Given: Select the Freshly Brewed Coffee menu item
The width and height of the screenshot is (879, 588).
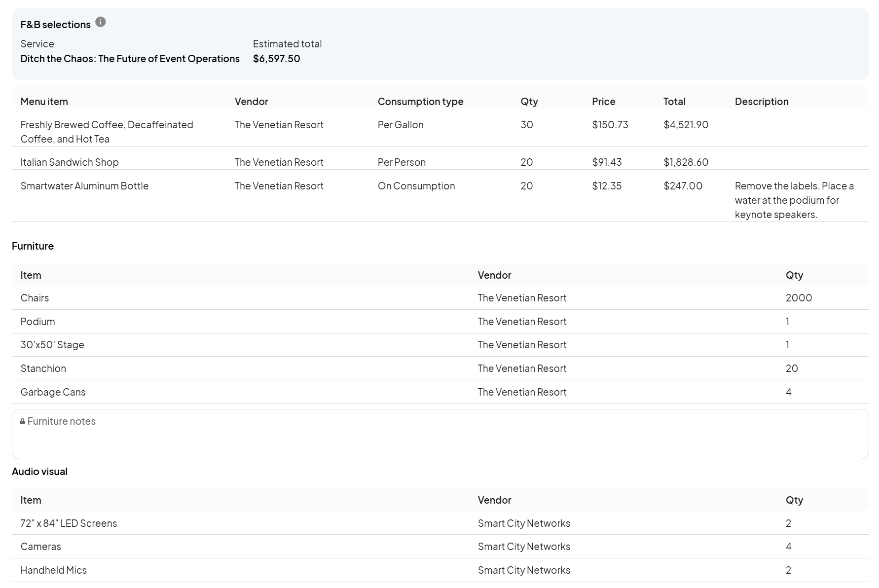Looking at the screenshot, I should click(107, 132).
